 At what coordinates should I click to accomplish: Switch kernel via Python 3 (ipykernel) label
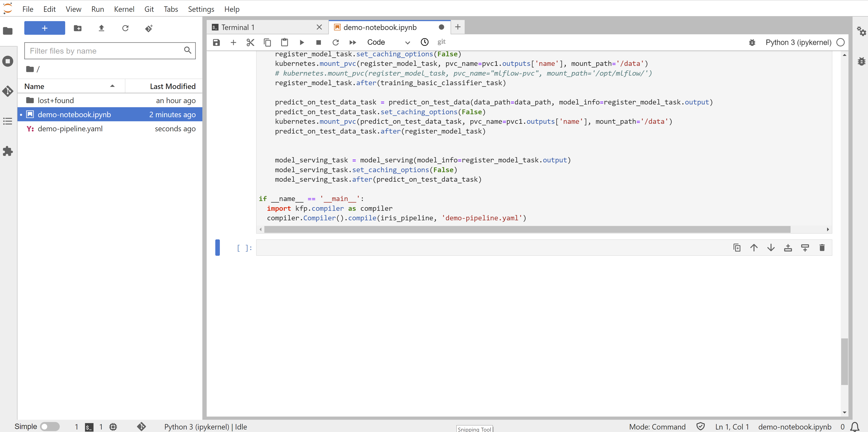[798, 42]
